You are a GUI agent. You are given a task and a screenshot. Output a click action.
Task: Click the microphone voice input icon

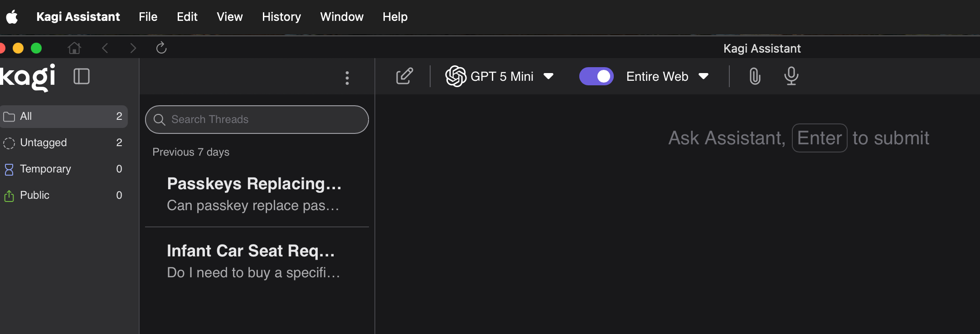(x=791, y=76)
